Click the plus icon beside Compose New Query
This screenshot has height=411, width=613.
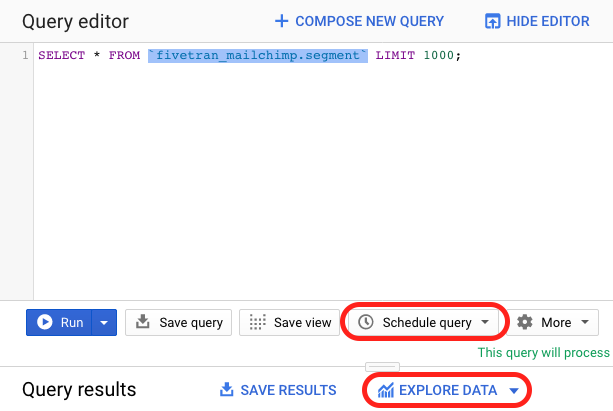click(281, 21)
